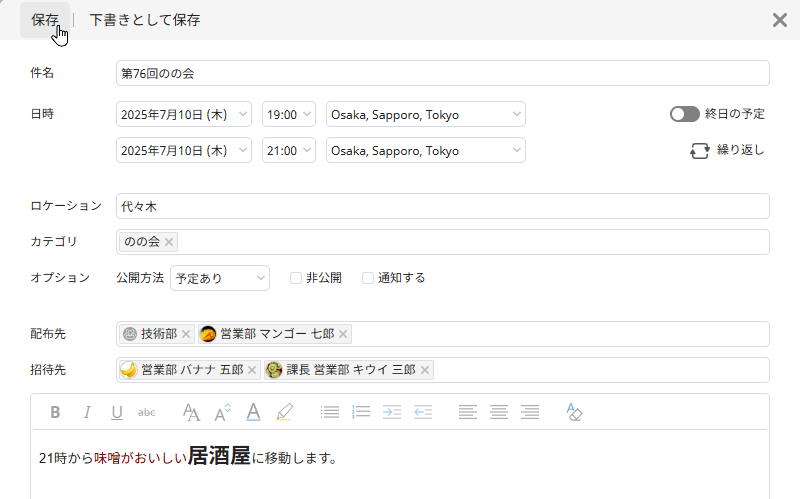Toggle italic formatting in editor toolbar

tap(87, 412)
